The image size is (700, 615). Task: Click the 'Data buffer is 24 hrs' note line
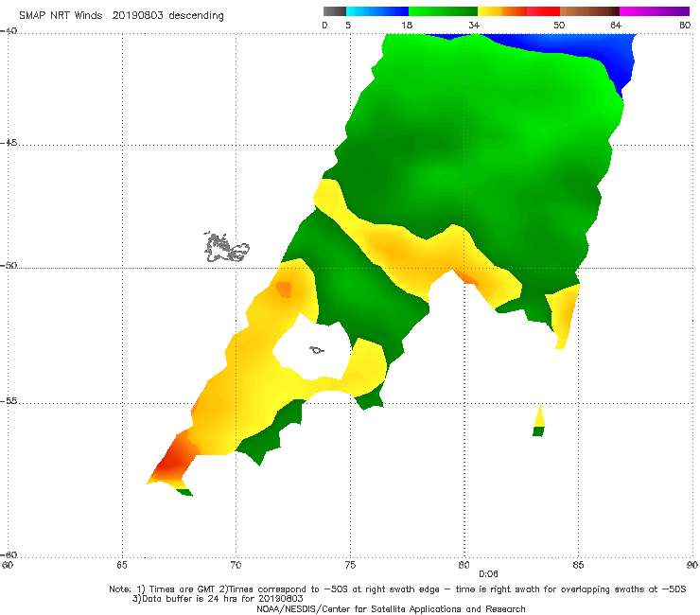coord(218,599)
